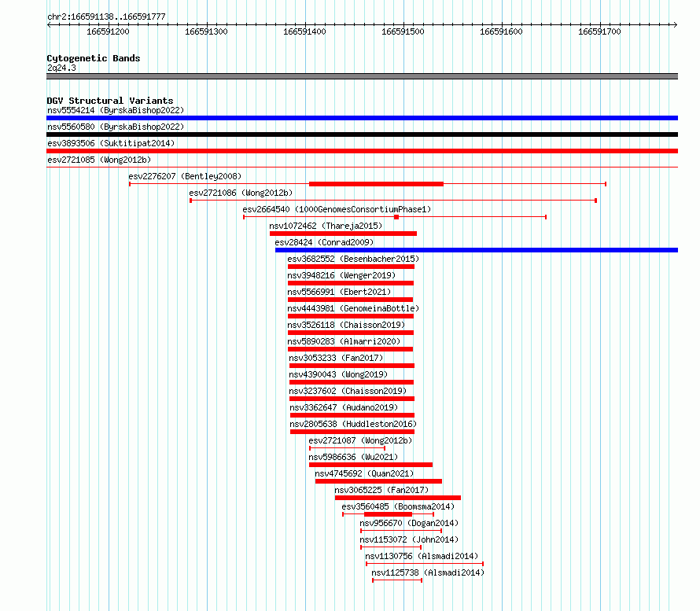Click the thin line of nsv1125738
This screenshot has width=700, height=611.
pyautogui.click(x=397, y=580)
